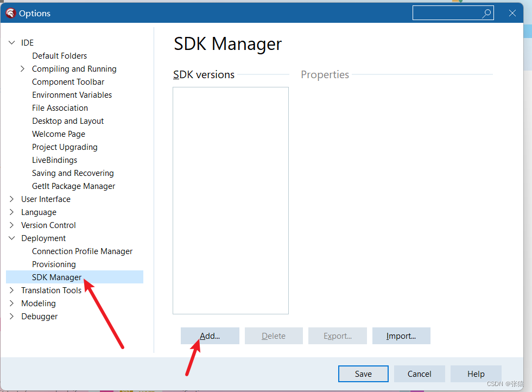Viewport: 532px width, 392px height.
Task: Click the search magnifier icon in title bar
Action: [486, 13]
